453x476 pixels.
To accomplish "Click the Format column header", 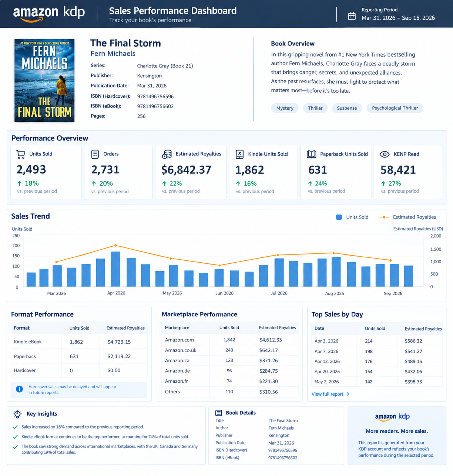I will point(22,328).
